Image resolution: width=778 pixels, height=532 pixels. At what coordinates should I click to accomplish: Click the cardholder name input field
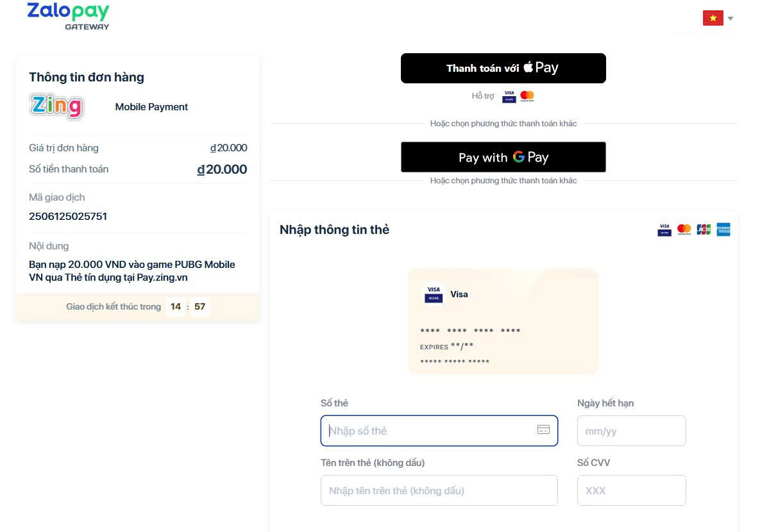[439, 490]
